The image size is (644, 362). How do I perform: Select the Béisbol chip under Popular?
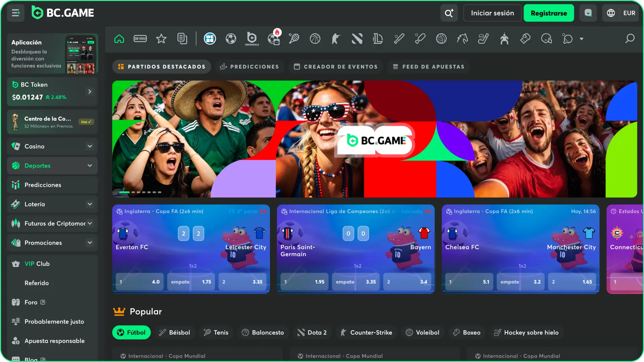[x=174, y=333]
